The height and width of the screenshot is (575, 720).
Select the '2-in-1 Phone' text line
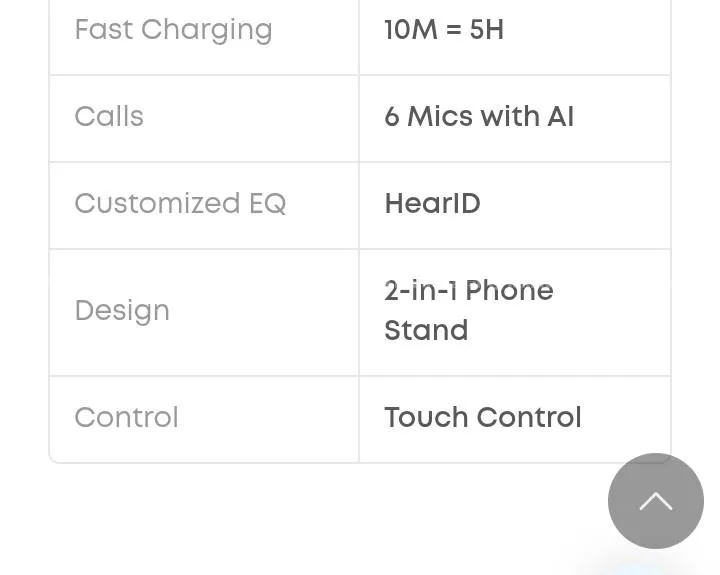[468, 291]
